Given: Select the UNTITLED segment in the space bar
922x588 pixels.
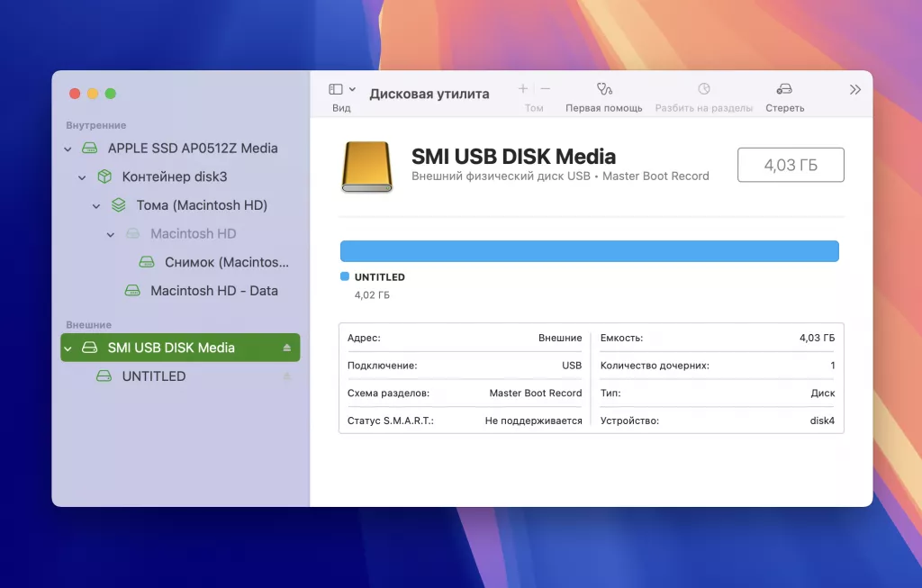Looking at the screenshot, I should coord(589,250).
